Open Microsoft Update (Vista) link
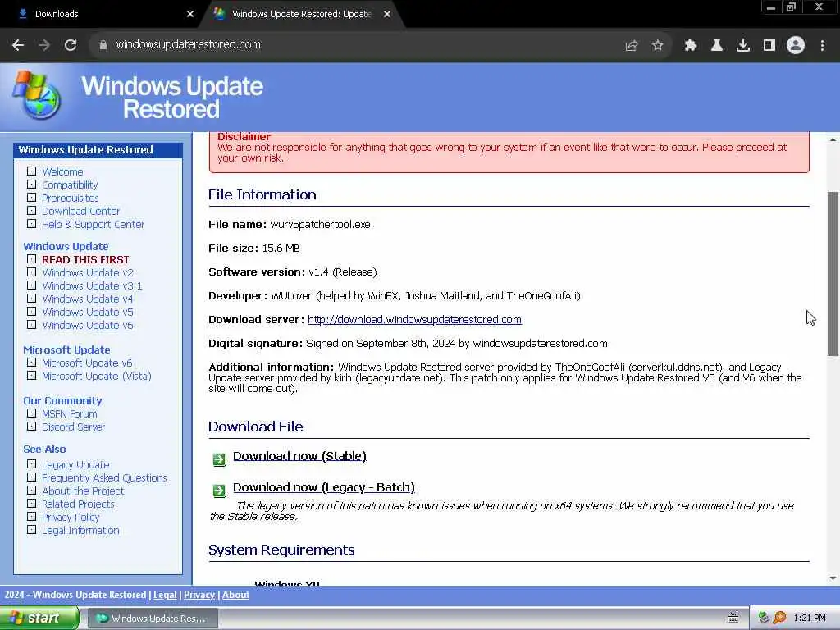 (x=97, y=376)
